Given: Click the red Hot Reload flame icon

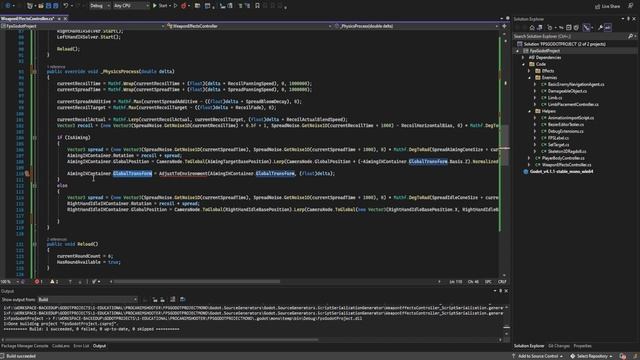Looking at the screenshot, I should point(184,6).
